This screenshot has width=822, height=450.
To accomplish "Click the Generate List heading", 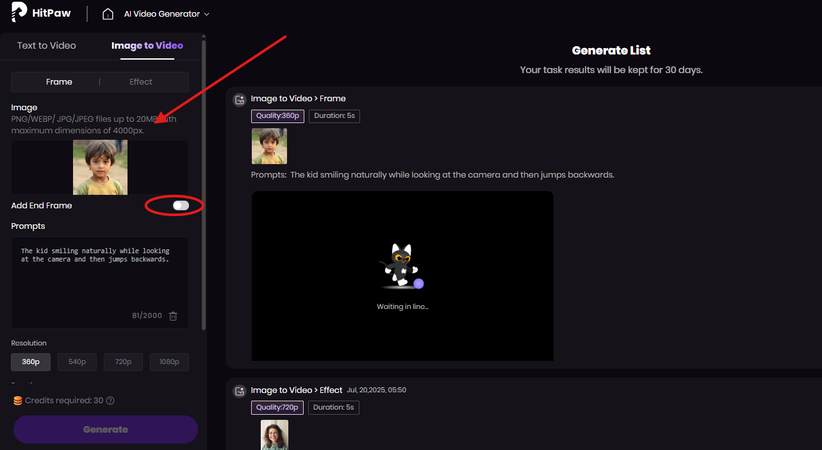I will click(611, 50).
